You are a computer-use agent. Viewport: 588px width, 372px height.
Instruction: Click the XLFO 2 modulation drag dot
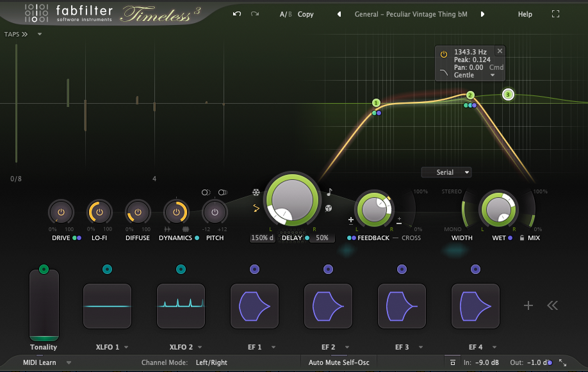[x=181, y=269]
